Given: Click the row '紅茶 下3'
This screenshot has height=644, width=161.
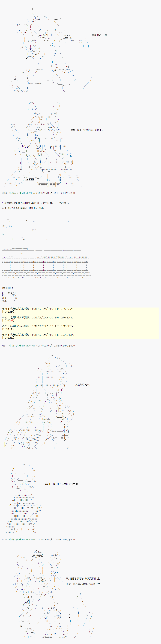Looking at the screenshot, I should pyautogui.click(x=9, y=298).
